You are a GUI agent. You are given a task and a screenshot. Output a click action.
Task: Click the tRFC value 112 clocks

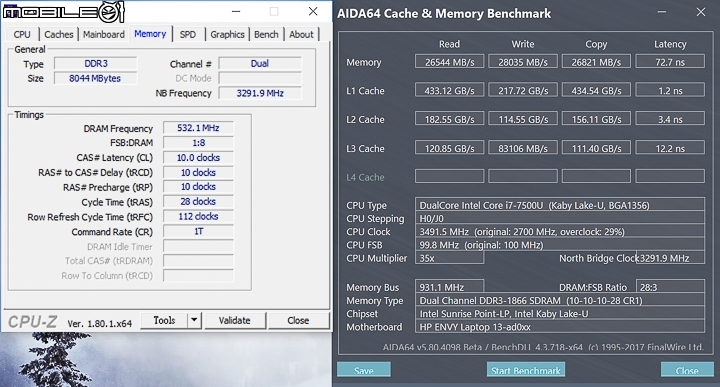coord(198,216)
